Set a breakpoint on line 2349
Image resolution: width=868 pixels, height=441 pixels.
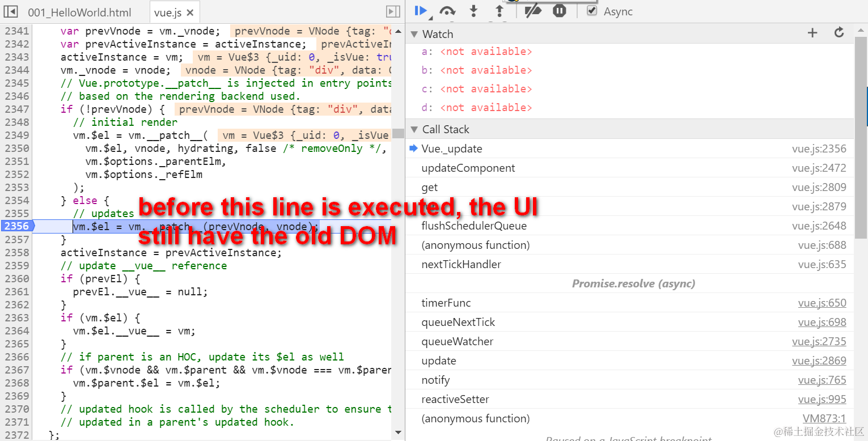click(16, 135)
